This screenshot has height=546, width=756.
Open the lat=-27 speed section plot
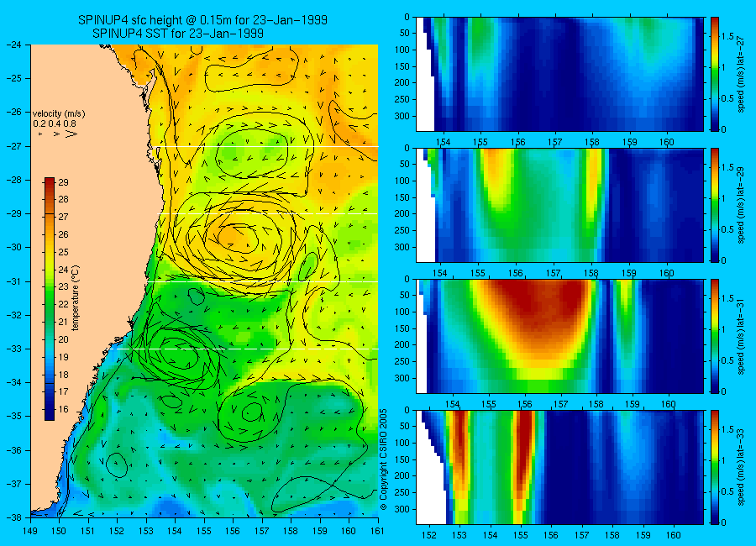(559, 74)
